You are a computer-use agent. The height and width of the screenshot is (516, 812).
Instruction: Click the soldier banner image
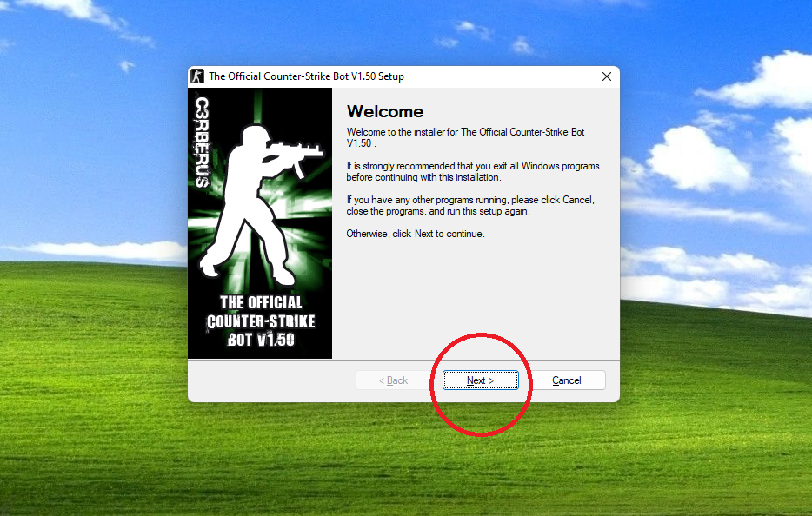[x=260, y=223]
